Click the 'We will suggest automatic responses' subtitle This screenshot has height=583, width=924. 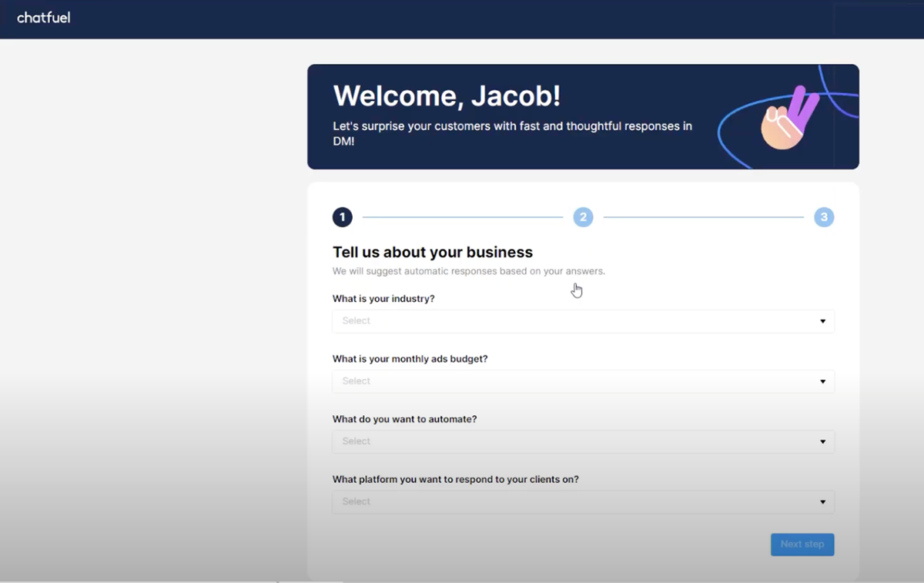pyautogui.click(x=469, y=271)
